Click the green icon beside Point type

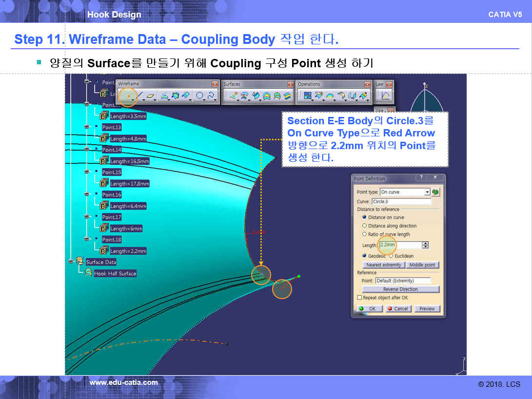pyautogui.click(x=435, y=192)
